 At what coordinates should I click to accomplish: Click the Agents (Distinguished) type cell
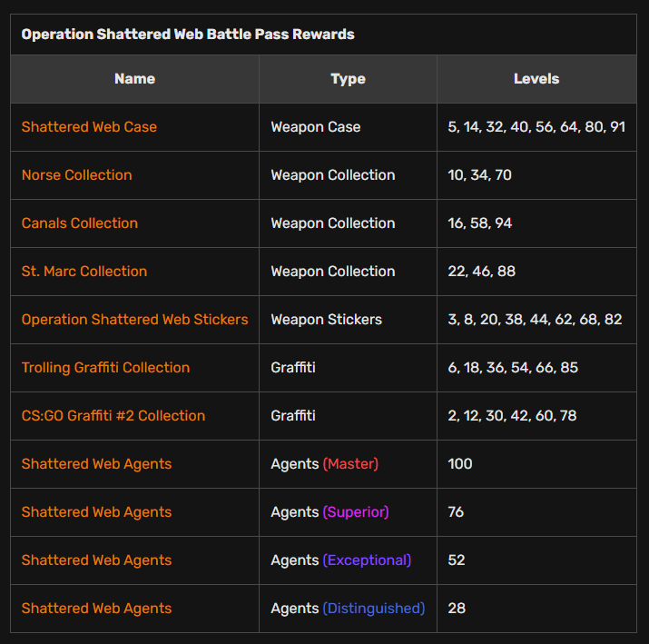[x=348, y=608]
